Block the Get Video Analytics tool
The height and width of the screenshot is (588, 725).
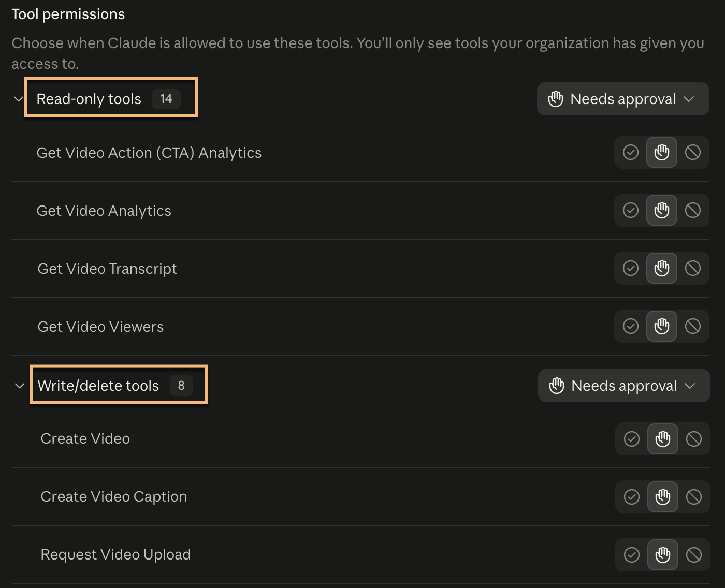click(x=693, y=211)
